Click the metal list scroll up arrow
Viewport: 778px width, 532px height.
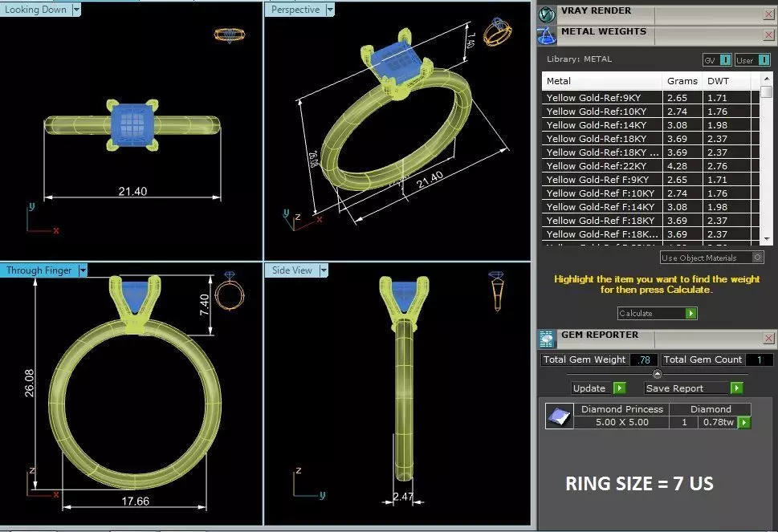click(767, 79)
